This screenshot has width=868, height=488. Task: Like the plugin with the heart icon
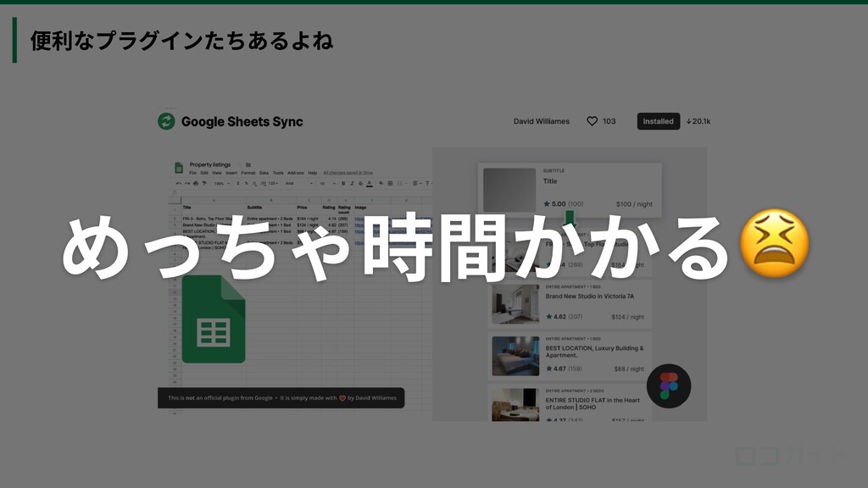click(x=592, y=121)
